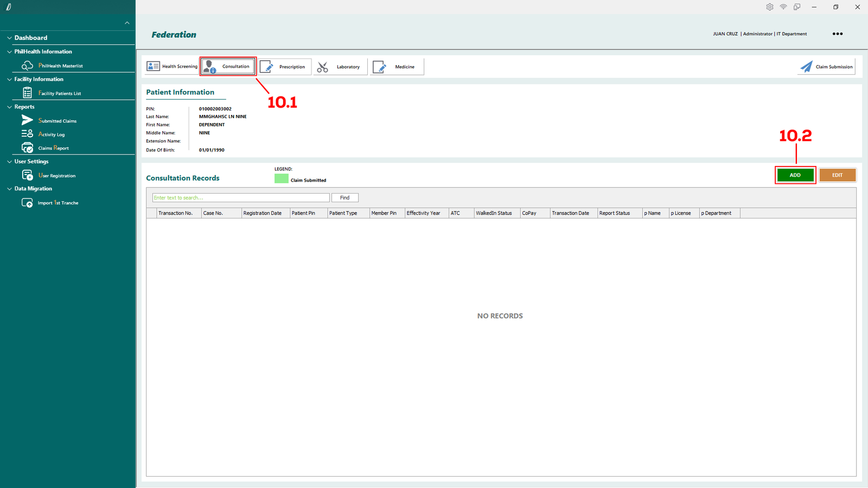868x488 pixels.
Task: Collapse the PhilHealth Information section
Action: (x=9, y=52)
